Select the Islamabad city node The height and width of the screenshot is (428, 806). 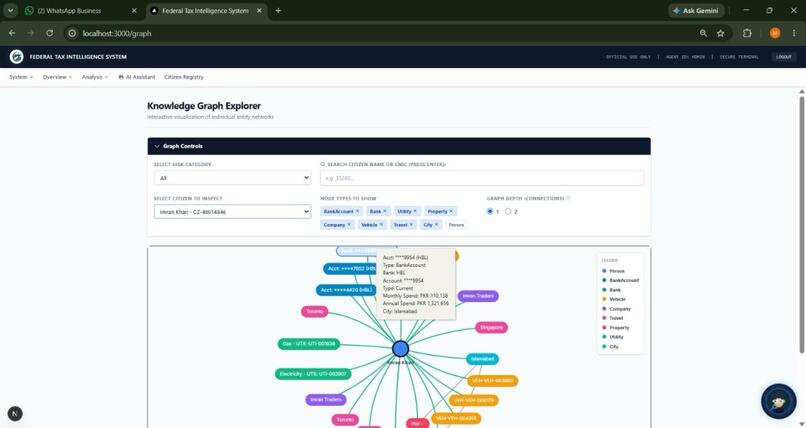pos(482,359)
